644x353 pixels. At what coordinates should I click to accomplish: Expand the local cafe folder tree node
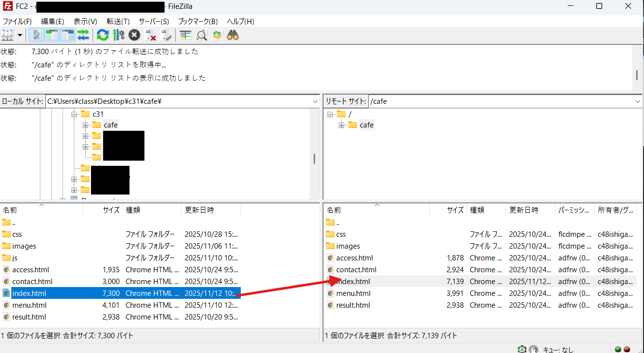[x=86, y=125]
